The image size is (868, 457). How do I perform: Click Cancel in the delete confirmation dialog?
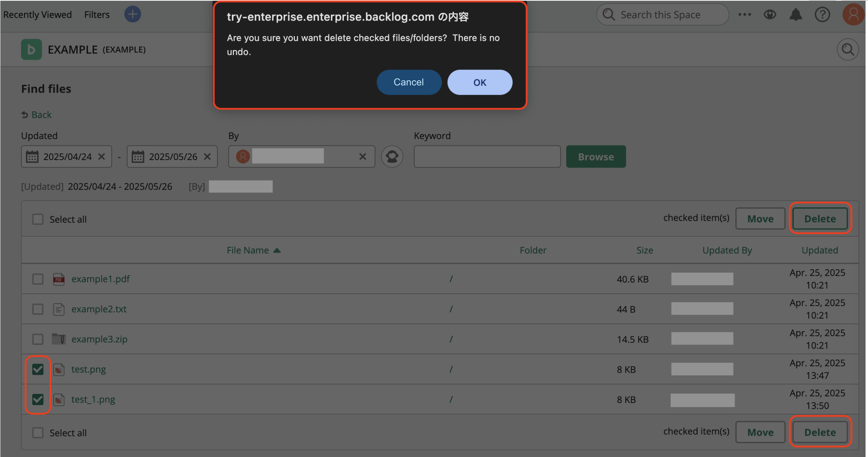tap(409, 82)
